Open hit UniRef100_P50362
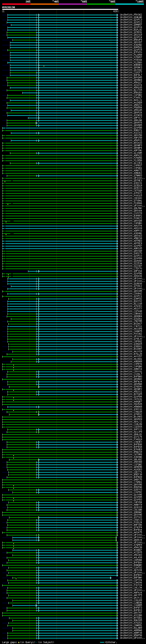Viewport: 146px width, 644px height. point(131,15)
